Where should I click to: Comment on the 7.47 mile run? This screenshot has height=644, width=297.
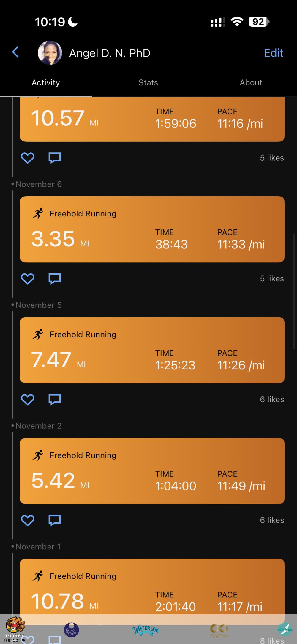[x=55, y=399]
